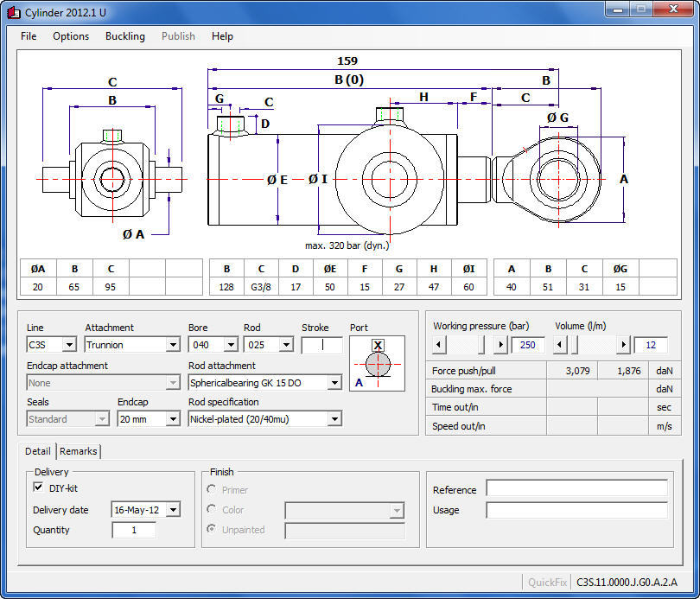Open the Options menu

(71, 36)
